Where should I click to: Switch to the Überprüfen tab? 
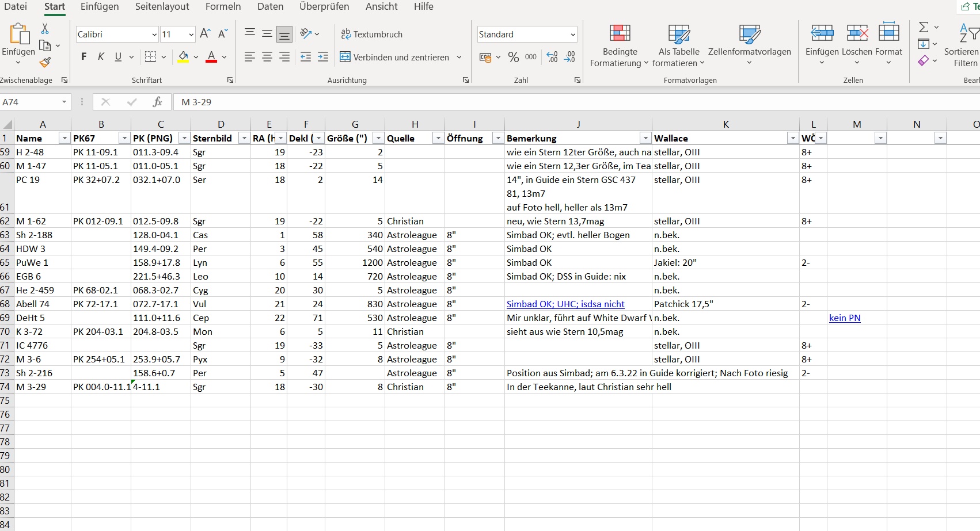click(x=324, y=6)
